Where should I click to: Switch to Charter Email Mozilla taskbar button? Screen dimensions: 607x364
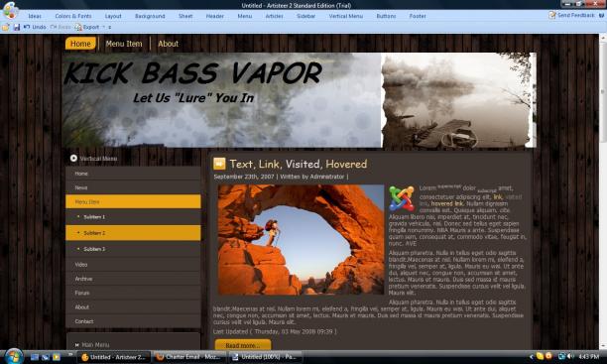point(188,357)
